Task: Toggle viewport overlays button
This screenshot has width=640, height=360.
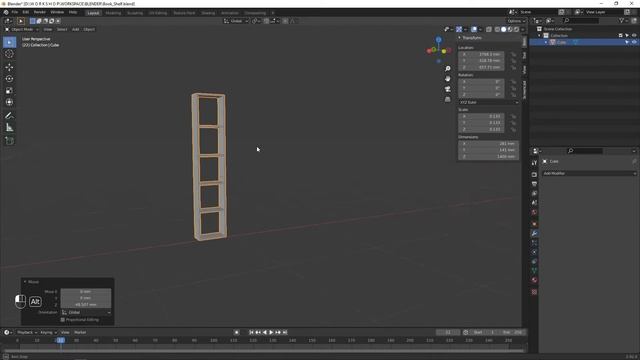Action: point(474,29)
